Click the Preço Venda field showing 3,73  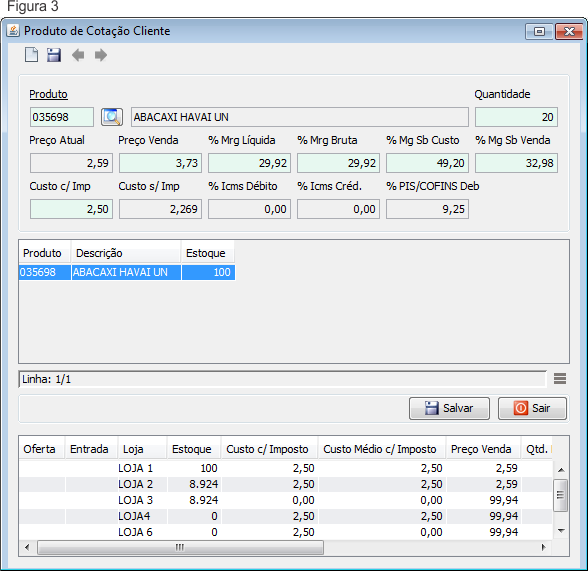[x=160, y=163]
